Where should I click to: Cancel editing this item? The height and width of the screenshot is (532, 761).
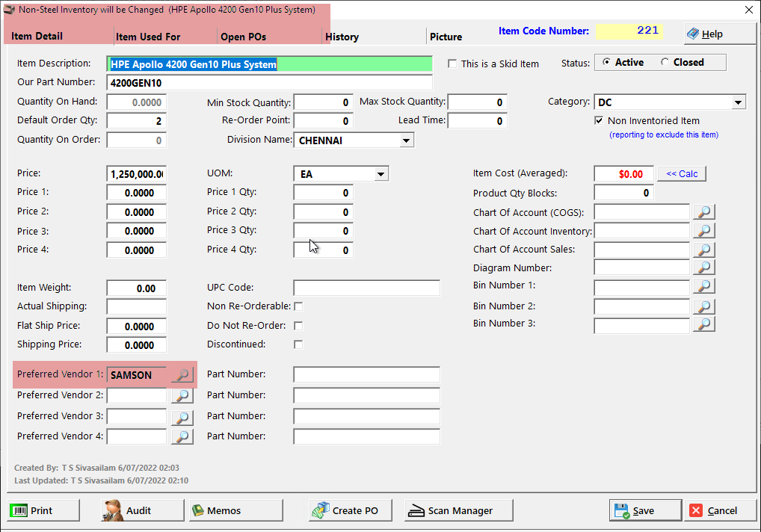click(720, 510)
